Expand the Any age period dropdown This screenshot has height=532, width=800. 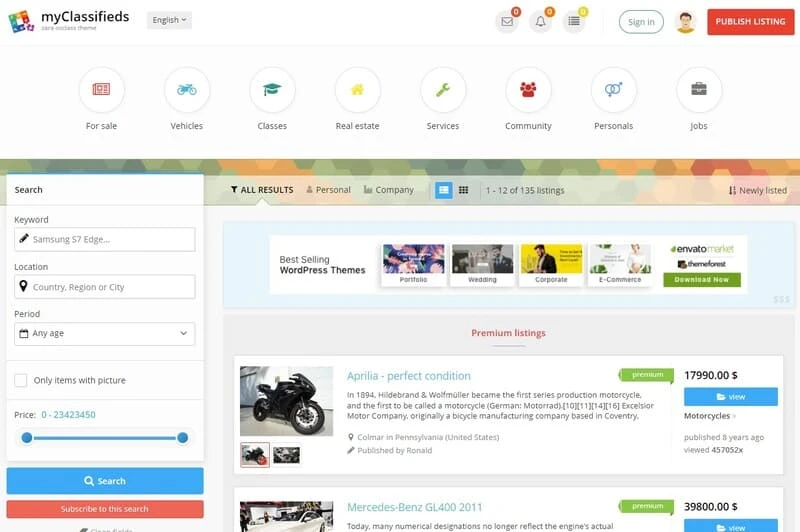point(105,334)
